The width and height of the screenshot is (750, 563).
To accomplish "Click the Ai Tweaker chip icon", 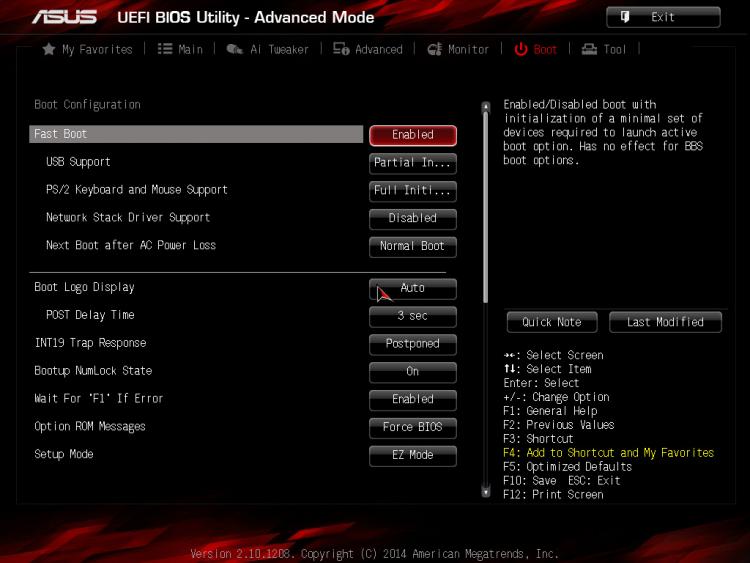I will [x=234, y=49].
